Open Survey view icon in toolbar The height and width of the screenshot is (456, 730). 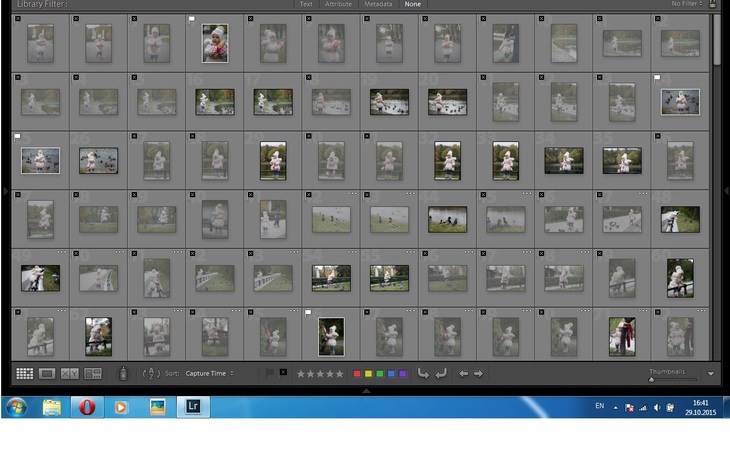(93, 373)
